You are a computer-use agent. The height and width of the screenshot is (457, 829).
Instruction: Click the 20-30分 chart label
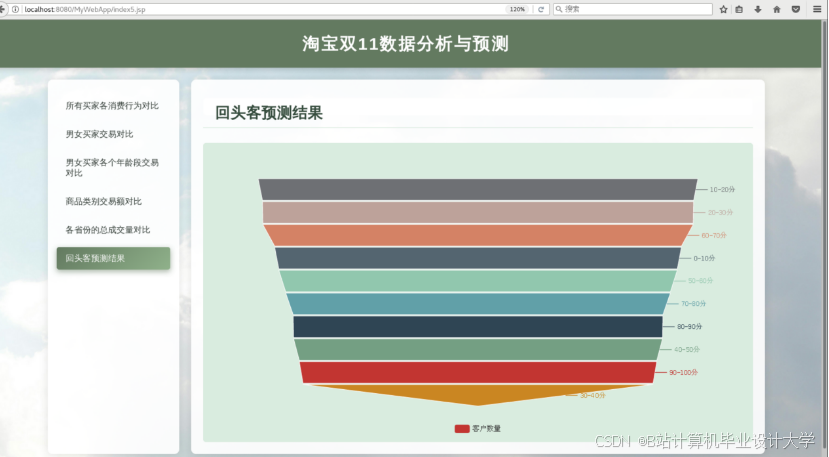tap(721, 213)
